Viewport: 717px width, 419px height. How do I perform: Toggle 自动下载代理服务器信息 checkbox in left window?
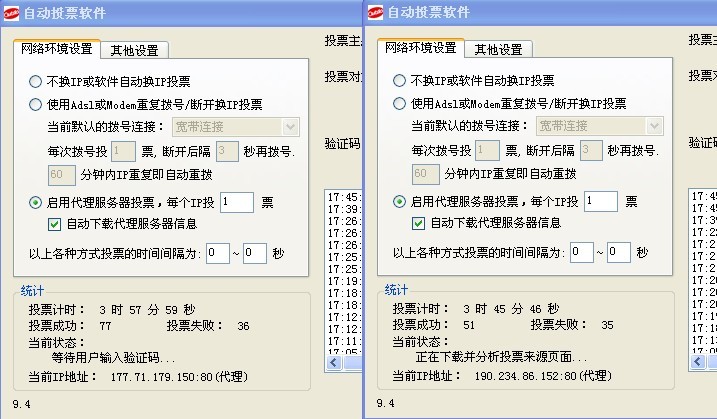(x=55, y=223)
